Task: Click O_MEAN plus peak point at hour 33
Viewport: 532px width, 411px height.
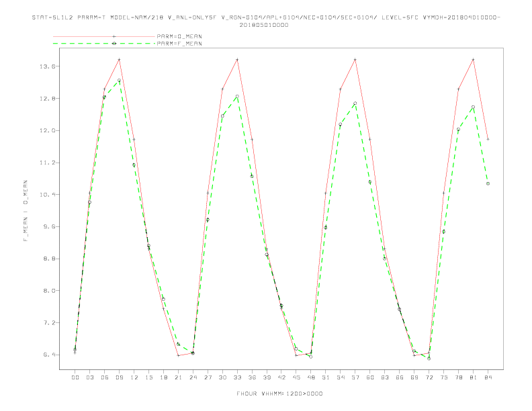Action: [x=237, y=60]
